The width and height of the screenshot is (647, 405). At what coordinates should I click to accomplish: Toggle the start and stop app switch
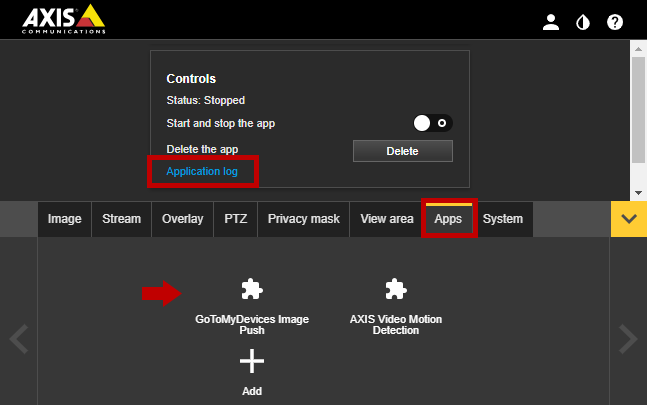(433, 123)
